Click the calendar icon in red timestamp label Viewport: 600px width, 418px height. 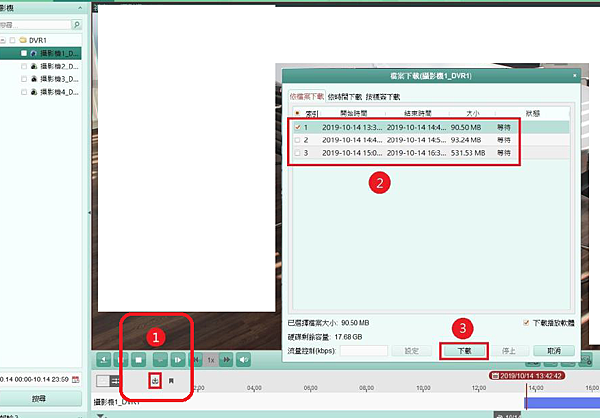click(x=495, y=376)
